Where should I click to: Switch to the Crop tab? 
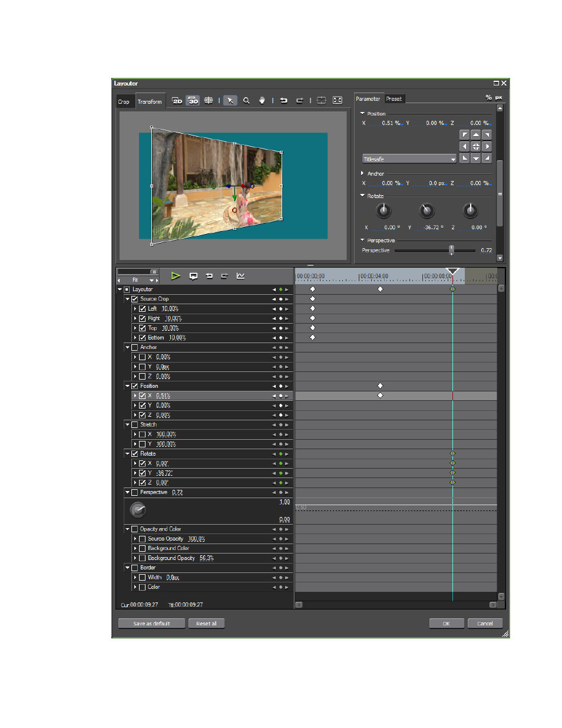[124, 102]
